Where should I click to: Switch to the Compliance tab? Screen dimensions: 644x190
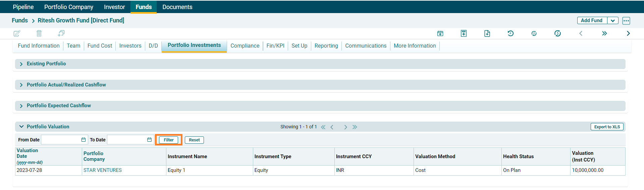point(245,46)
